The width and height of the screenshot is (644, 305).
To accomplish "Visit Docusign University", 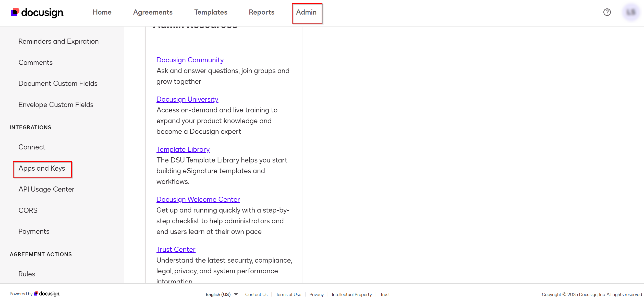I will pos(187,99).
